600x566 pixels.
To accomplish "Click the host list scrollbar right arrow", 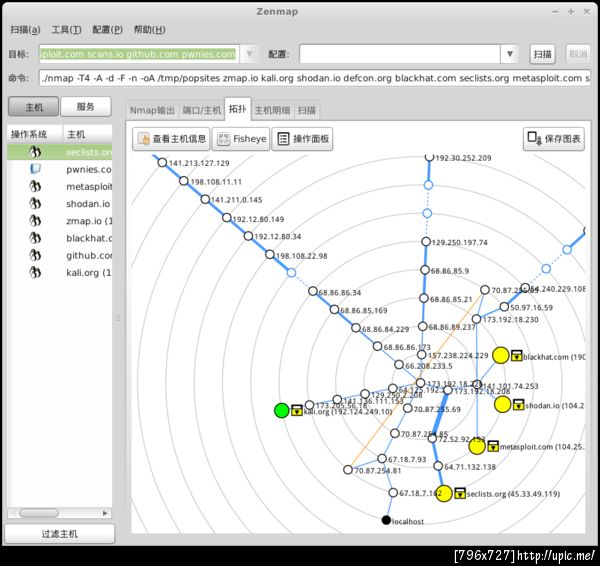I will coord(105,513).
